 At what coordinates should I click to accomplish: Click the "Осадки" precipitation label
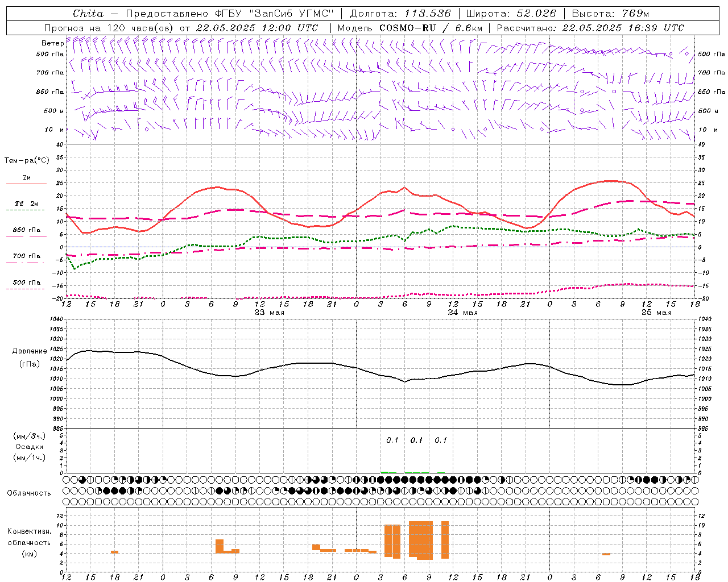pyautogui.click(x=30, y=447)
